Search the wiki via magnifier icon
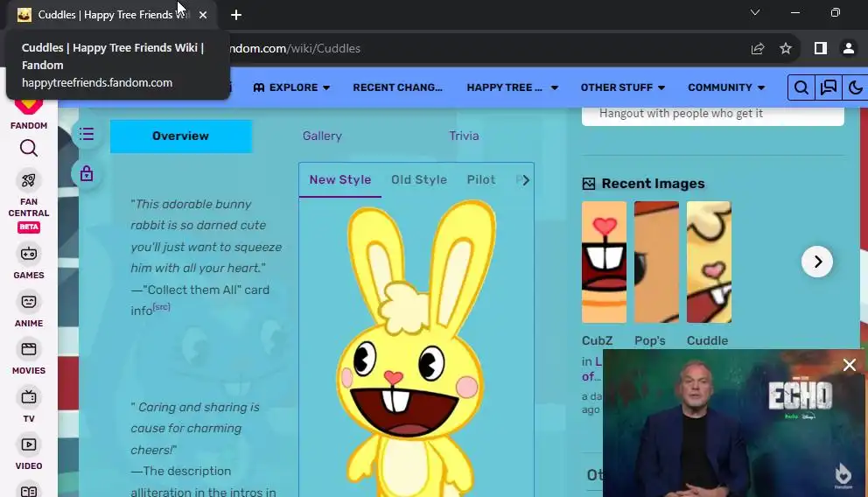The image size is (868, 497). [801, 87]
